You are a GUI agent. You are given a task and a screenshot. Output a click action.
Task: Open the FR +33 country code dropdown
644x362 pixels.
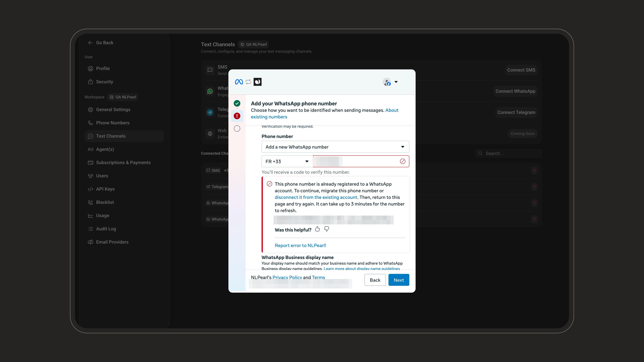click(287, 161)
